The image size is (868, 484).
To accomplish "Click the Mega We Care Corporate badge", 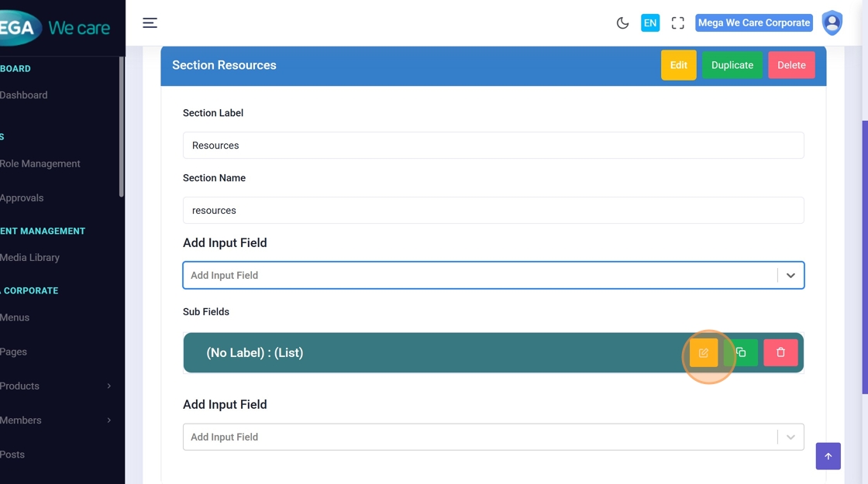I will point(753,23).
